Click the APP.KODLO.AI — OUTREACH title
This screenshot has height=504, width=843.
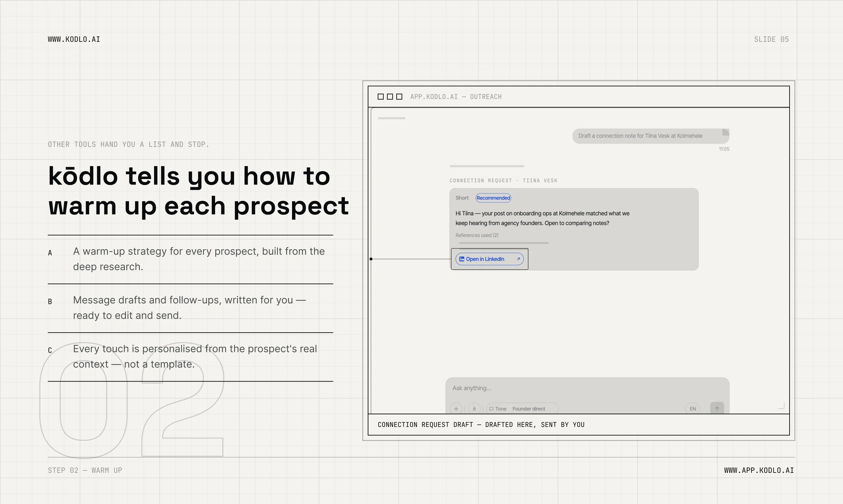coord(456,97)
